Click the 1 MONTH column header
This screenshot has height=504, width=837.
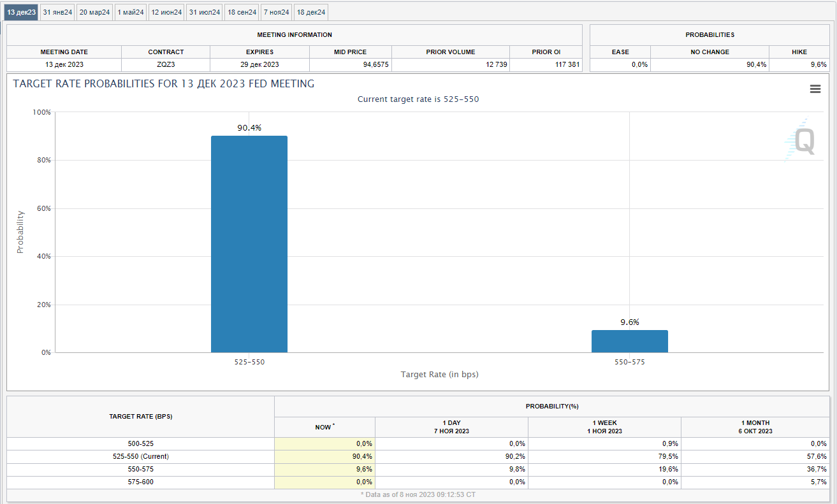pos(756,427)
